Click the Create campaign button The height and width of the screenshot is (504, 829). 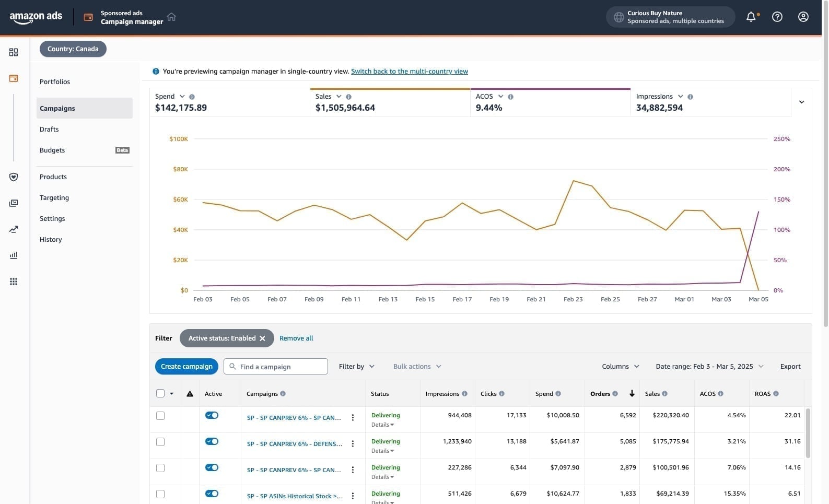[186, 367]
